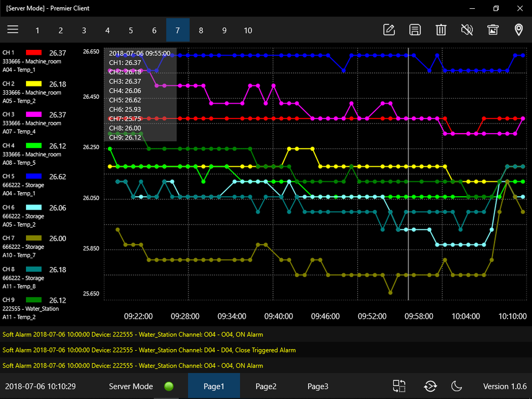
Task: Click the first Soft Alarm message
Action: (133, 335)
